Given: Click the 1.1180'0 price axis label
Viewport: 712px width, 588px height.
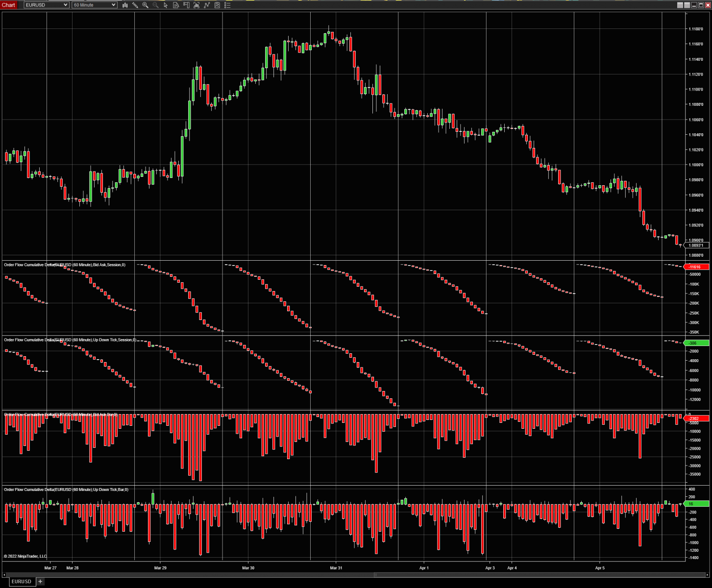Looking at the screenshot, I should [x=696, y=29].
